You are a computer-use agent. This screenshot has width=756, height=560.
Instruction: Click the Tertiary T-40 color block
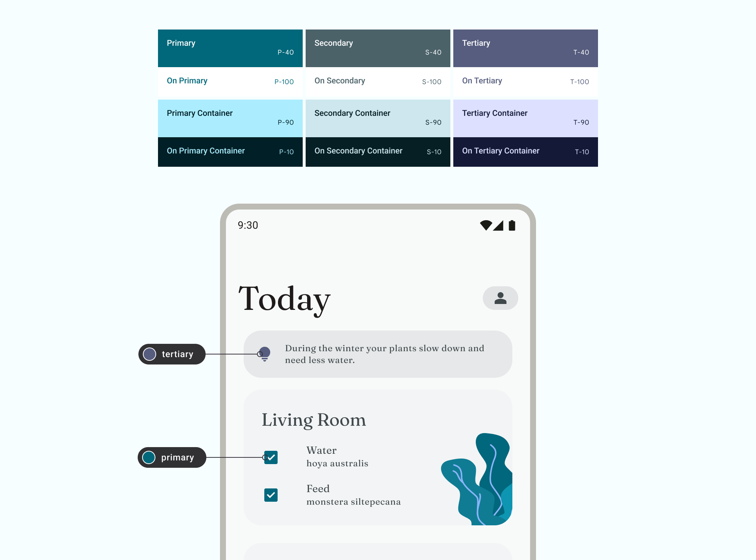click(x=525, y=48)
